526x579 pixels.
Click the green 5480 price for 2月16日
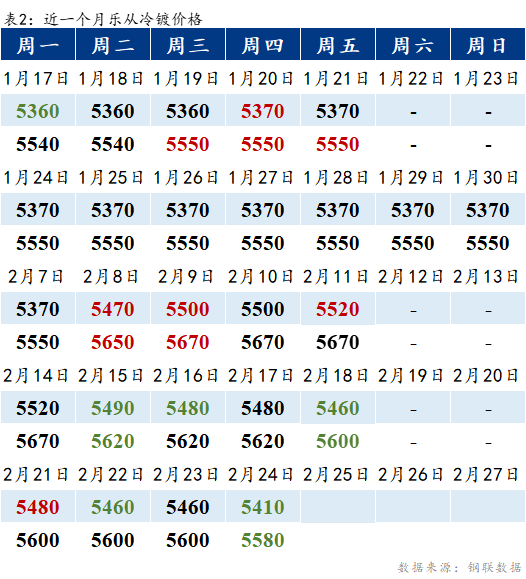[188, 408]
